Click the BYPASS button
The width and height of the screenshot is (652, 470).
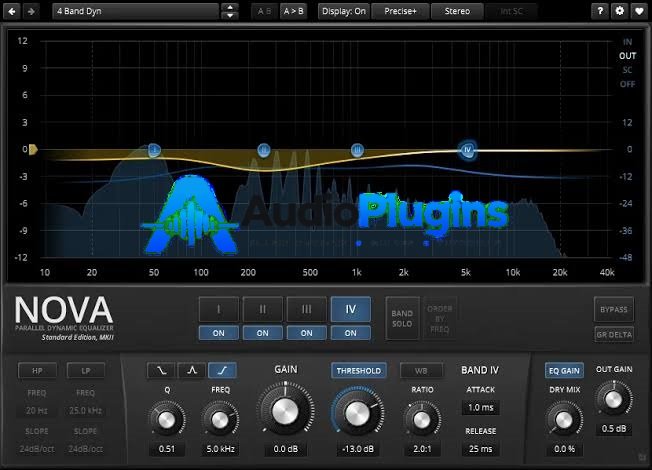[x=614, y=309]
